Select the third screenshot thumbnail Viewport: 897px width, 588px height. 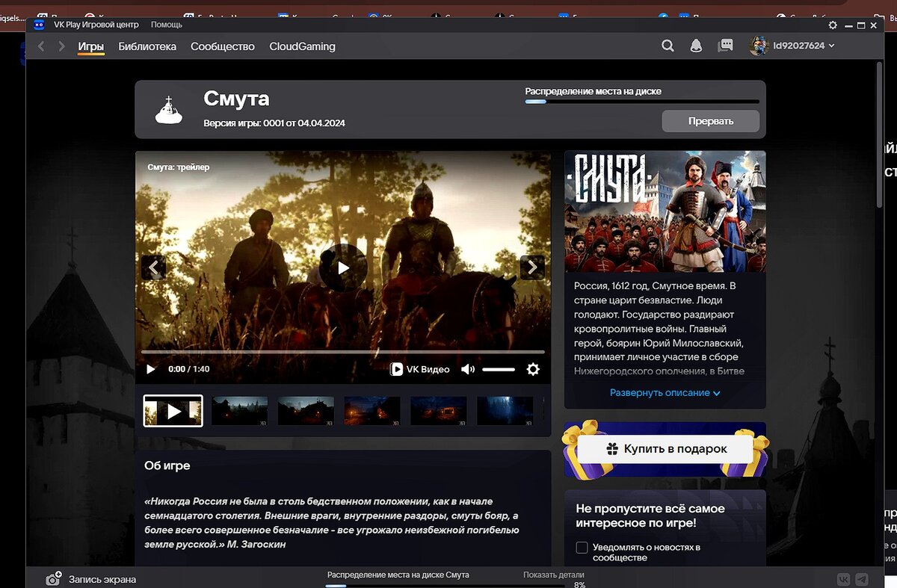tap(306, 411)
